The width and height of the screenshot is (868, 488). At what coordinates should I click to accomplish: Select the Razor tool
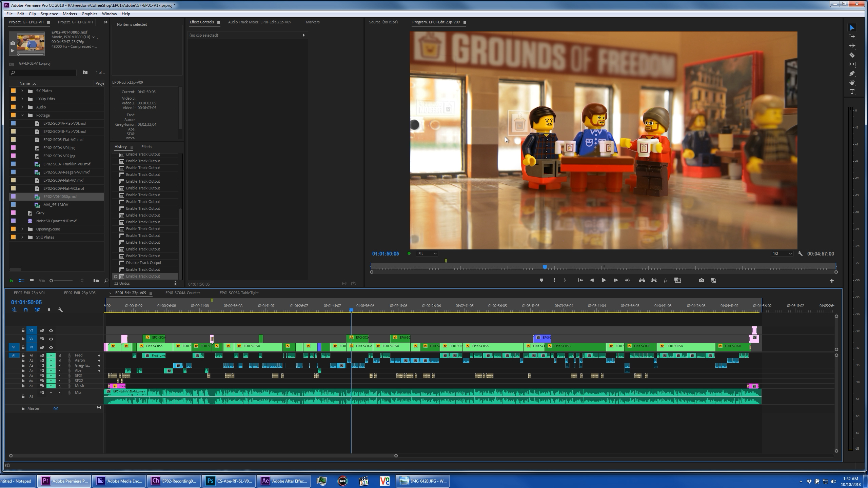(852, 55)
